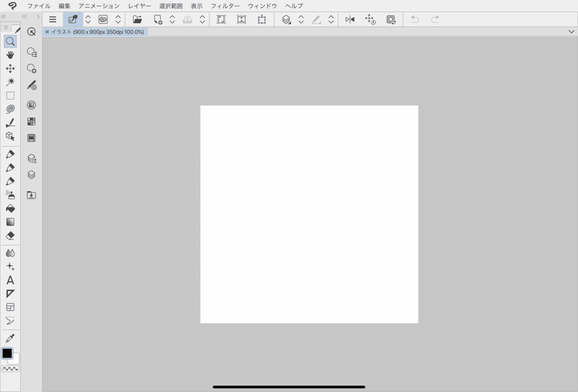Select the Airbrush spray tool

tap(10, 195)
